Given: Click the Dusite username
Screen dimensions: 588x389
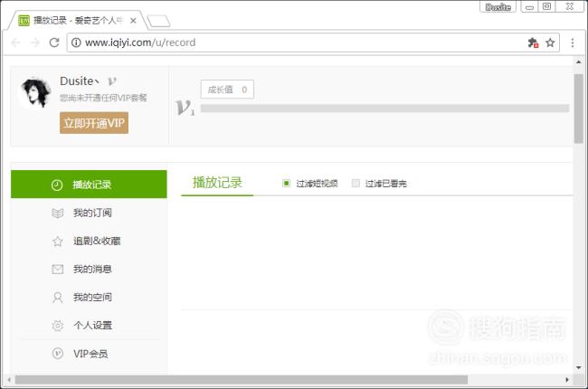Looking at the screenshot, I should point(79,81).
